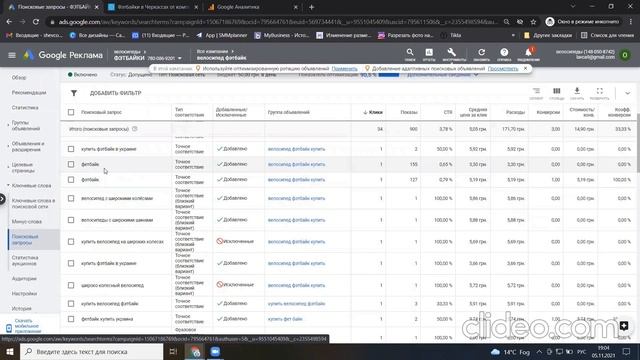640x360 pixels.
Task: Open 'Статистика аукционов' in the sidebar
Action: [x=25, y=260]
